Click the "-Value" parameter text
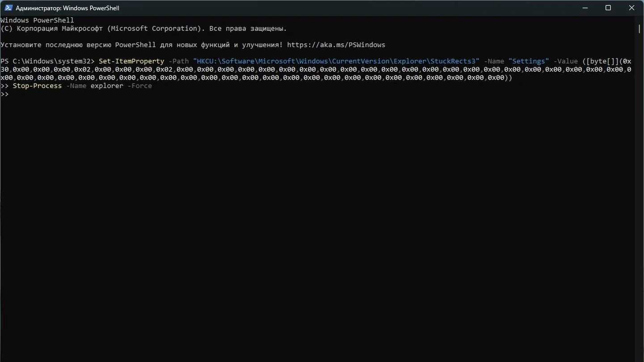 click(x=565, y=61)
